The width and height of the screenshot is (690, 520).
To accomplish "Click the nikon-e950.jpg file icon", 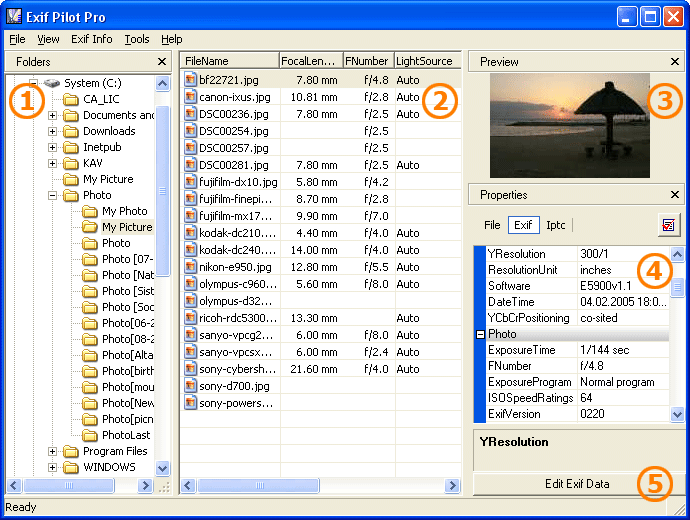I will tap(191, 267).
